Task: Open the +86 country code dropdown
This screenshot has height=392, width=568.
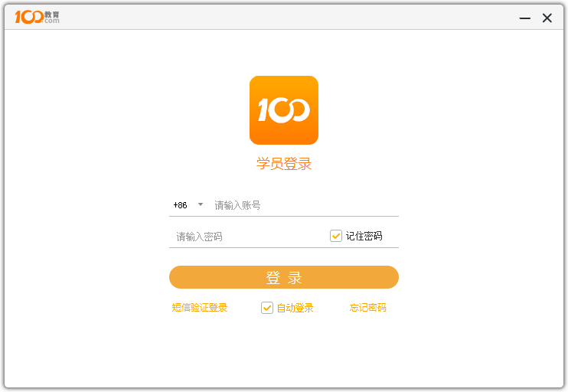Action: pos(188,205)
